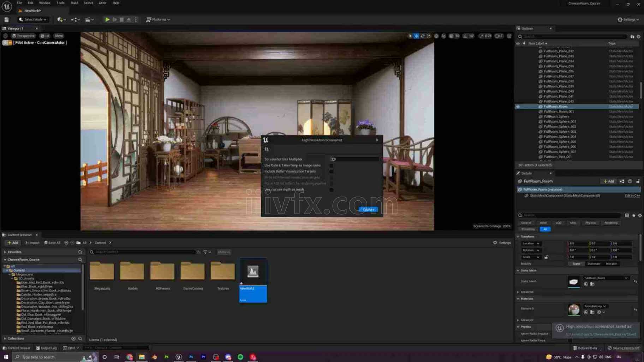Check Include Buffer Visualization Targets

pos(331,171)
